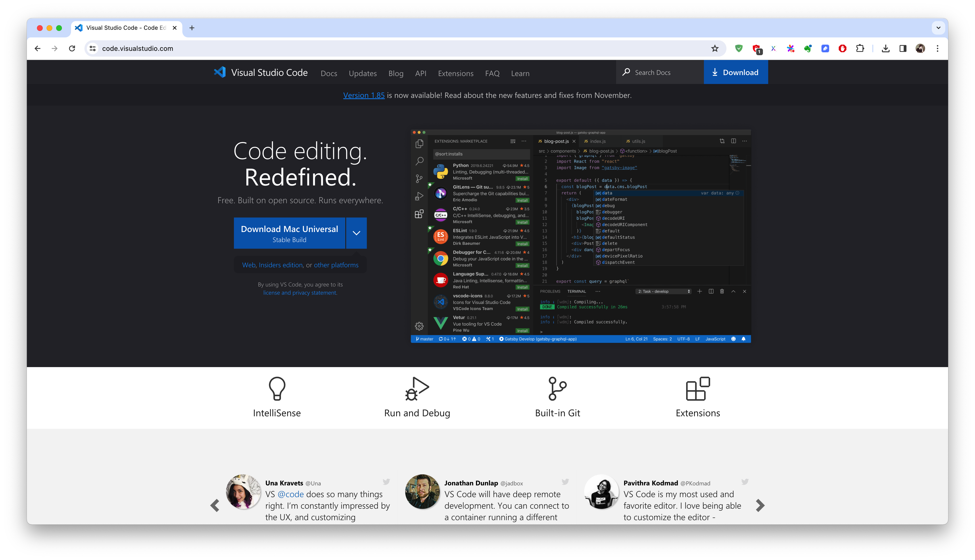Screen dimensions: 975x560
Task: Click the Run and Debug icon
Action: 417,388
